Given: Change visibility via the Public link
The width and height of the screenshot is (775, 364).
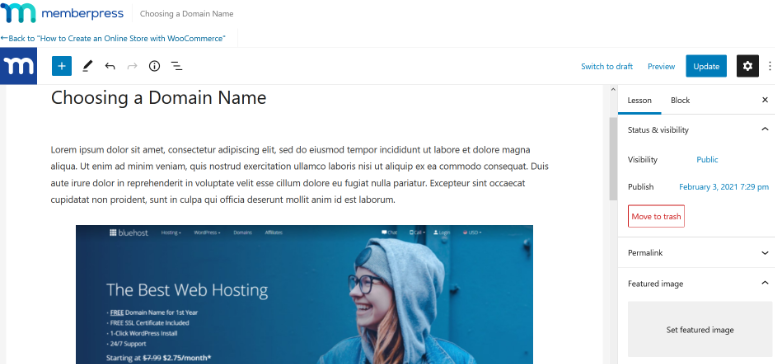Looking at the screenshot, I should (x=707, y=159).
